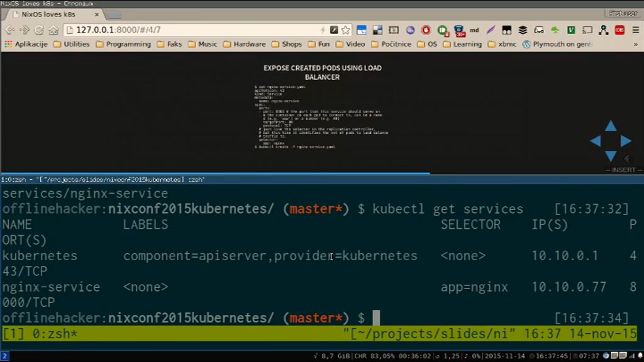The image size is (644, 362).
Task: Show more bookmarks with the overflow chevron
Action: coord(636,45)
